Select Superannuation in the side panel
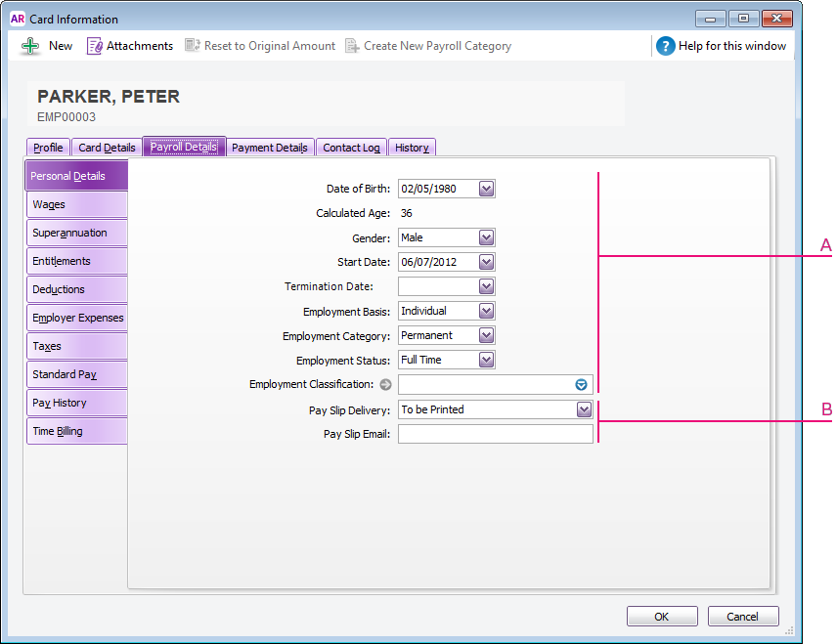The width and height of the screenshot is (836, 644). pos(76,234)
